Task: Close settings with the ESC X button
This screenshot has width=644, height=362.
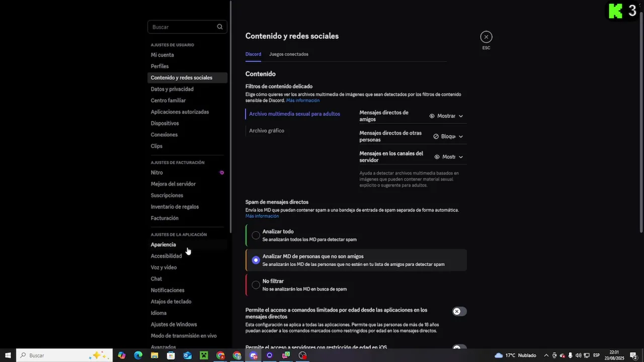Action: pos(486,37)
